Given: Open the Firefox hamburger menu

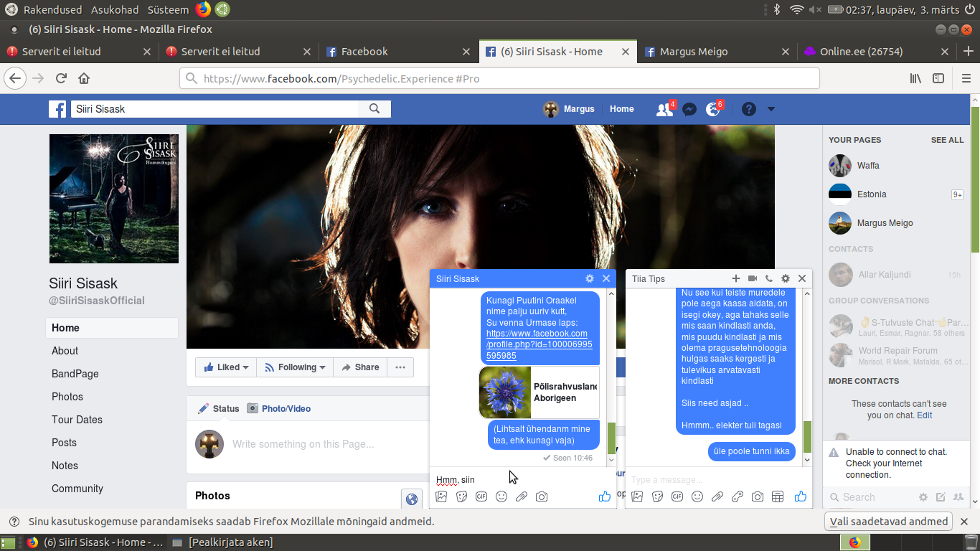Looking at the screenshot, I should pyautogui.click(x=966, y=78).
